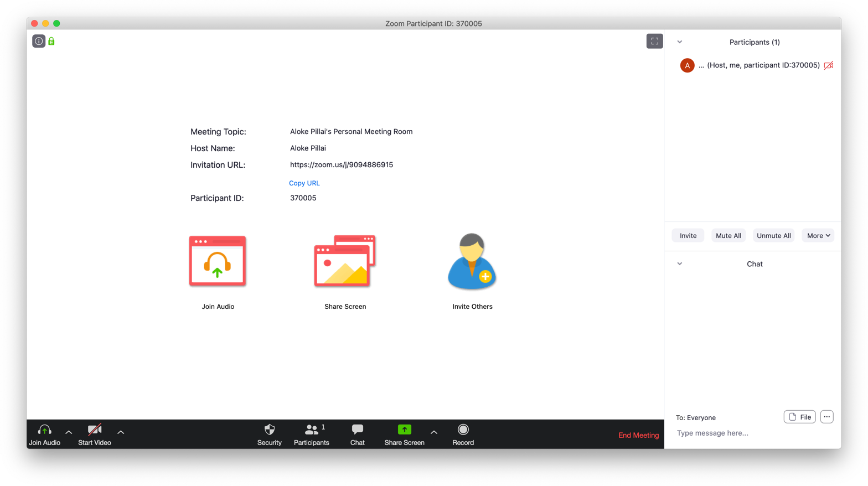Click the Participant ID value 370005

coord(303,198)
